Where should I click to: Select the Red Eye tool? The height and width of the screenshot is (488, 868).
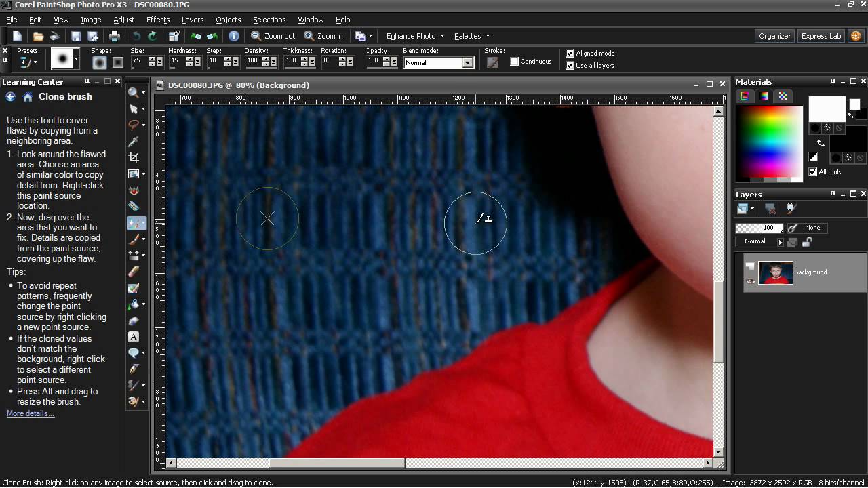point(134,190)
